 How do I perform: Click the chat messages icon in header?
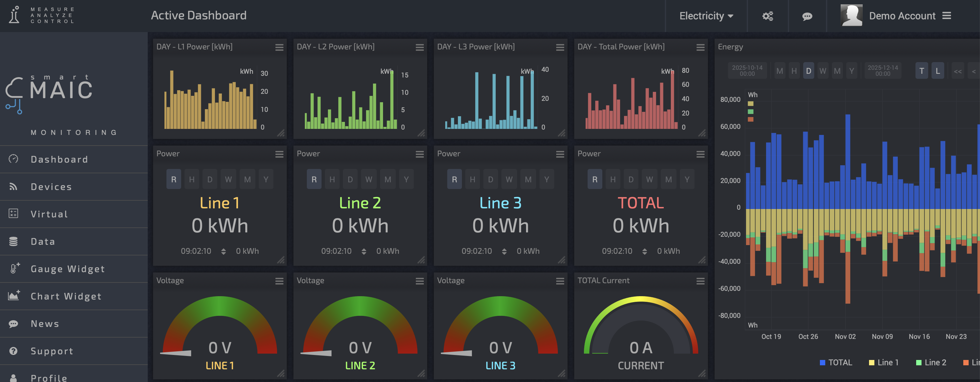click(x=807, y=16)
